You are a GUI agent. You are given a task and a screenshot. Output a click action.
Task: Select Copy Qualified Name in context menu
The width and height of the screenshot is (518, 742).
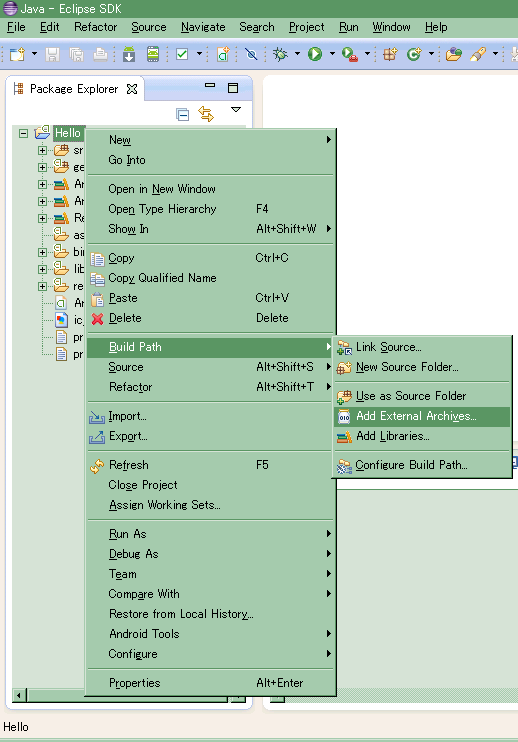click(211, 278)
